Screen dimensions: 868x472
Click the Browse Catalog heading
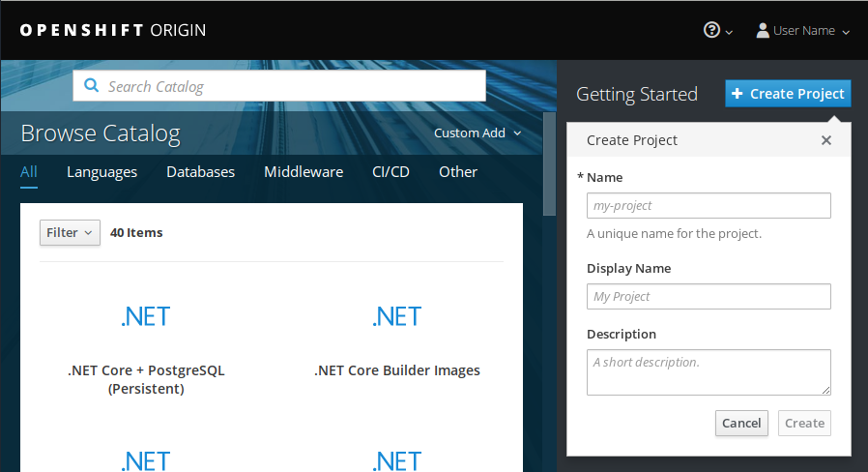(101, 133)
